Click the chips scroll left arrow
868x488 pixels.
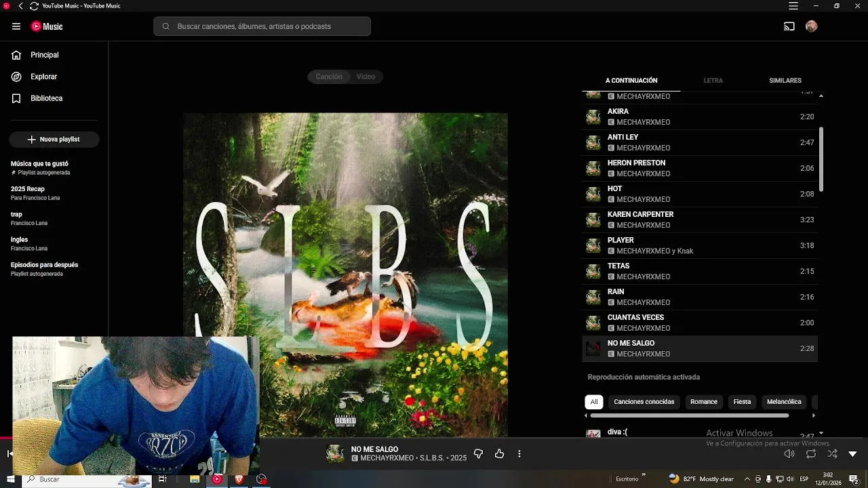point(587,415)
